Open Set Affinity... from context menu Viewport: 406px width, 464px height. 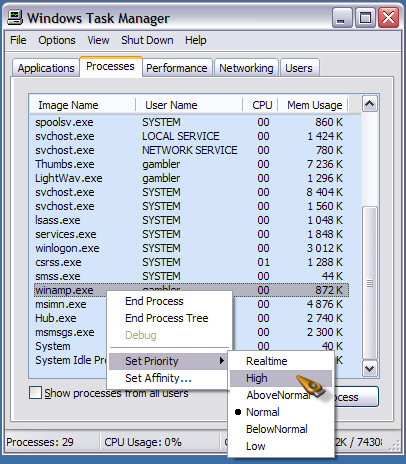pos(169,378)
